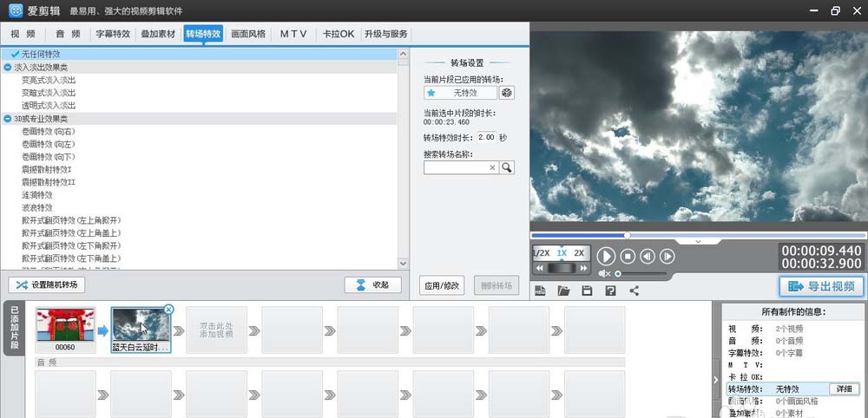Select 卷画特效 (向右) transition
868x418 pixels.
point(48,132)
